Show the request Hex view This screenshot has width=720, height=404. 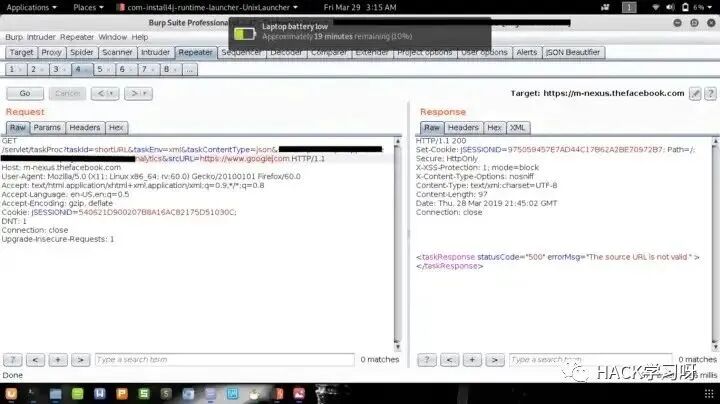coord(116,128)
